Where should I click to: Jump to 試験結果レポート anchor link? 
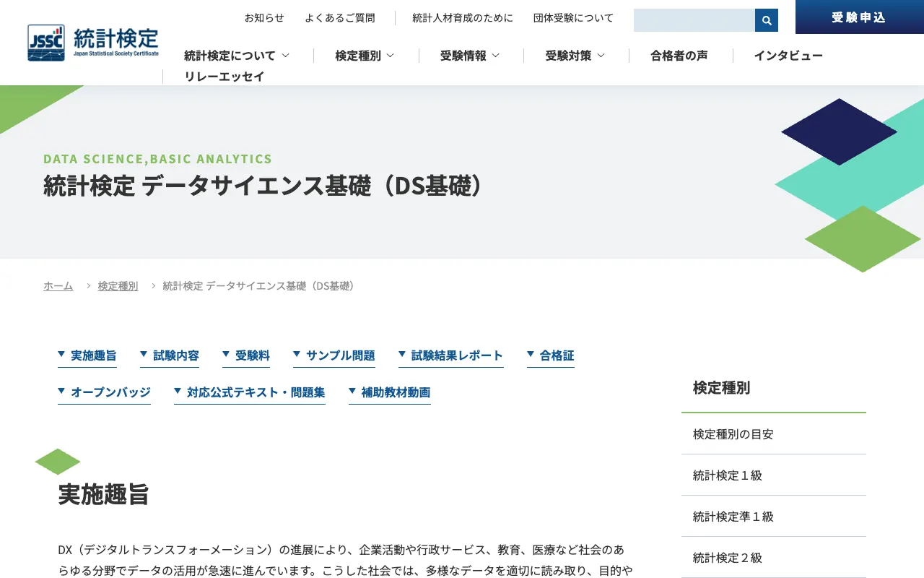(x=451, y=355)
